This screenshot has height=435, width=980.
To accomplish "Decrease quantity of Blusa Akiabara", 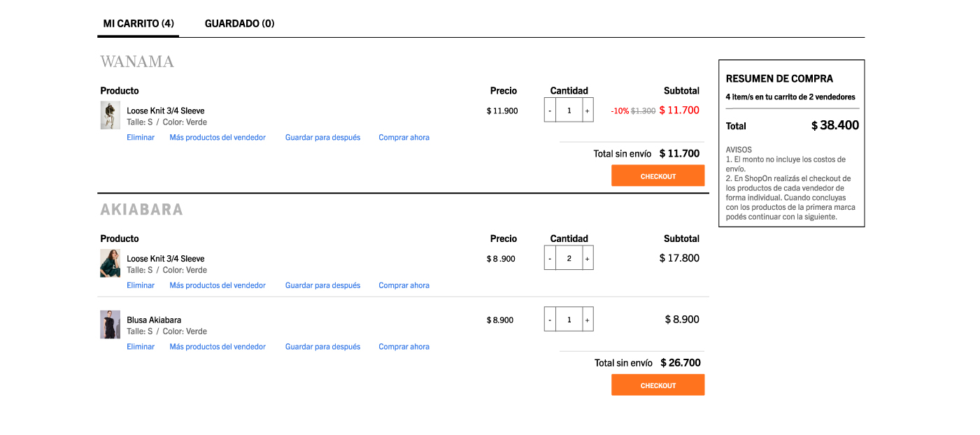I will (x=550, y=320).
